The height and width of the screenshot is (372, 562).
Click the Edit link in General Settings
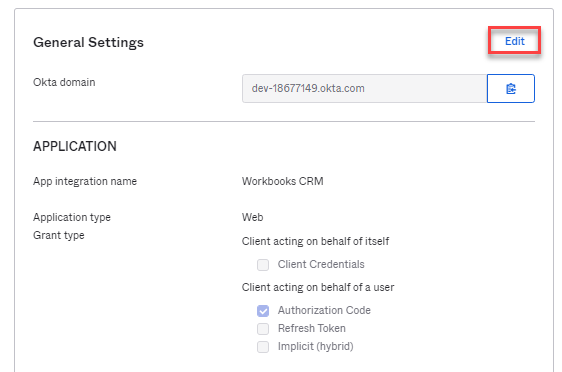tap(514, 41)
